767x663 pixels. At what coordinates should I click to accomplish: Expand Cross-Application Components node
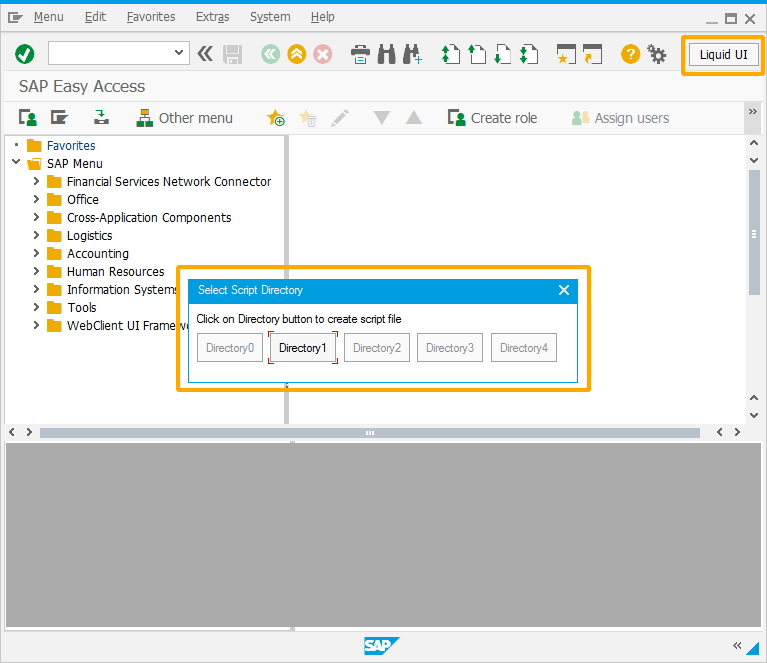(36, 217)
